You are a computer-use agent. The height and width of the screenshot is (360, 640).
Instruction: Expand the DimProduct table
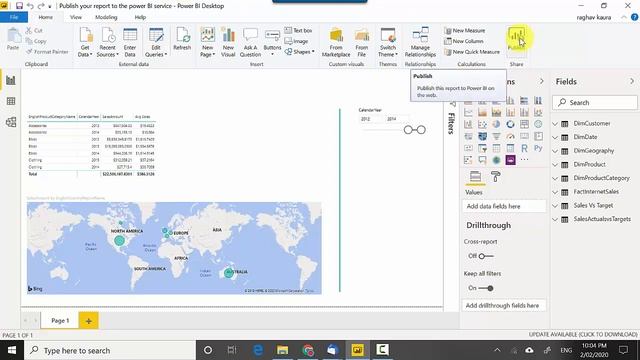click(x=555, y=164)
